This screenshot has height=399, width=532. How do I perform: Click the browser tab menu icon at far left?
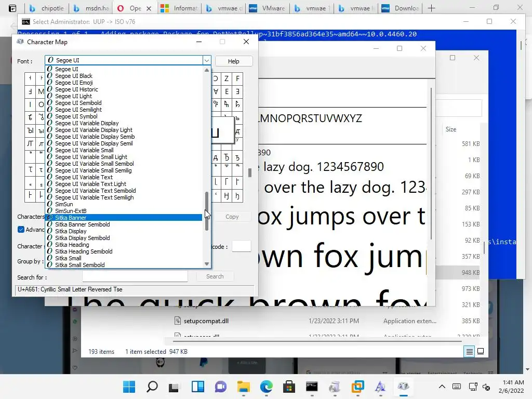click(x=12, y=8)
